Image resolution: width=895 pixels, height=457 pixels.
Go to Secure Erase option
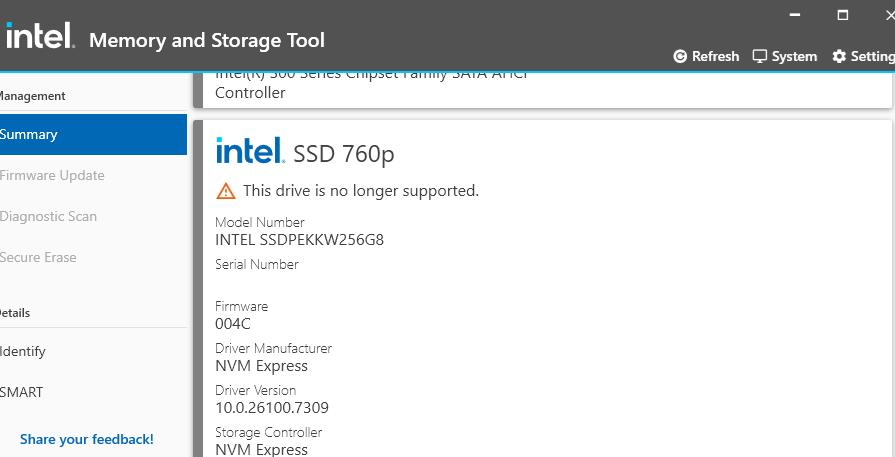click(x=38, y=257)
